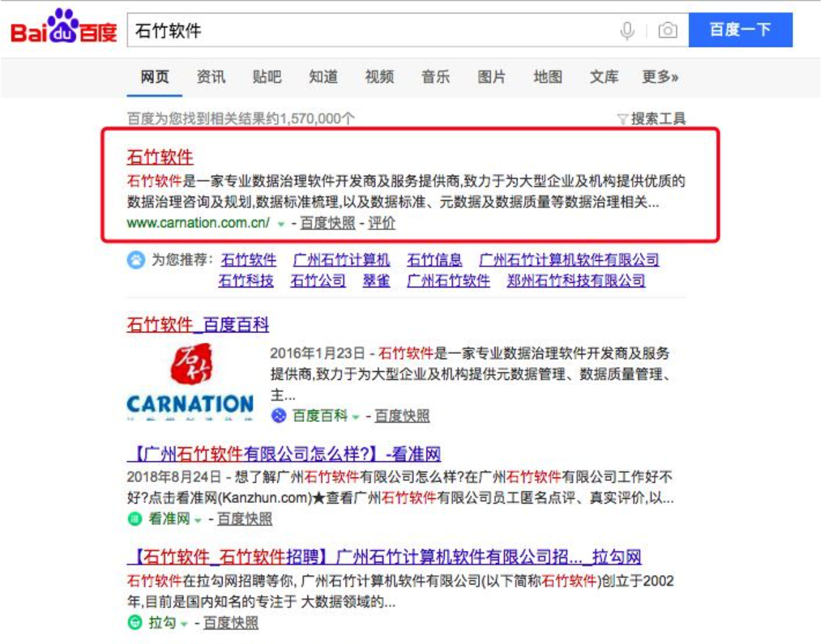Image resolution: width=821 pixels, height=644 pixels.
Task: Click the 拉勾 source label
Action: tap(162, 623)
